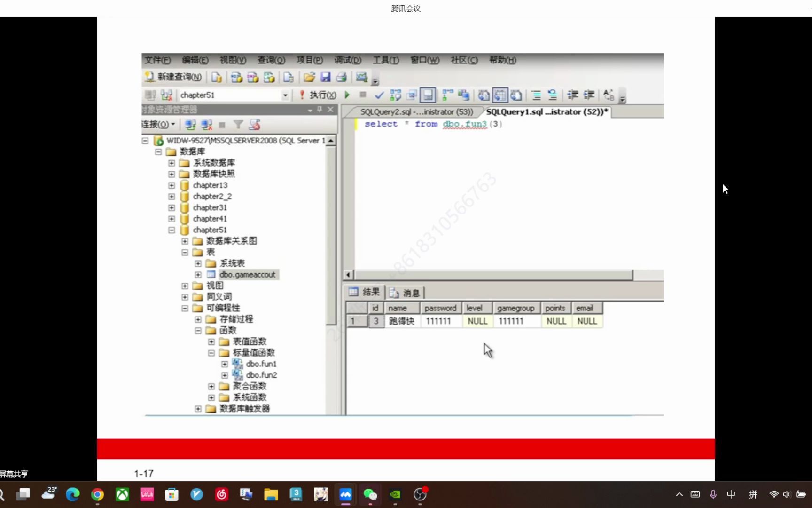Click Object Explorer vertical scrollbar up arrow
Image resolution: width=812 pixels, height=508 pixels.
pyautogui.click(x=331, y=141)
